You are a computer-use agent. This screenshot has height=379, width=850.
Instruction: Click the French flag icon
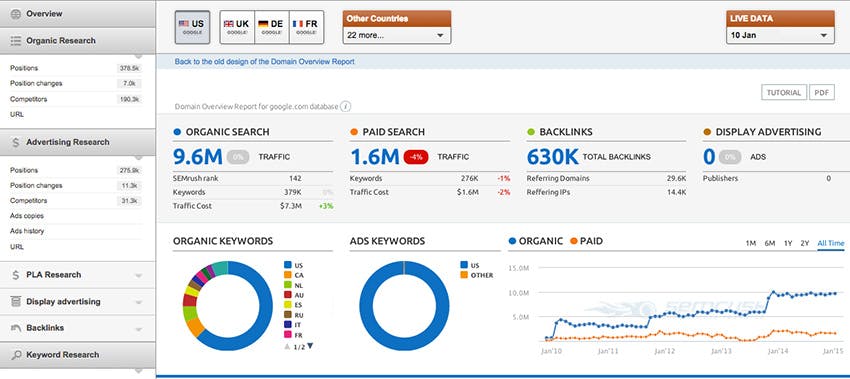pos(298,24)
